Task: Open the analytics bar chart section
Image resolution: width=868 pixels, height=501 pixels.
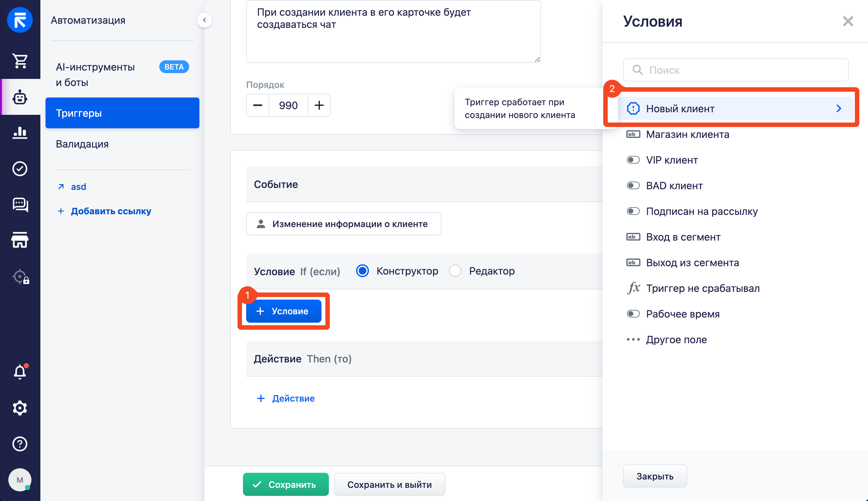Action: [x=20, y=132]
